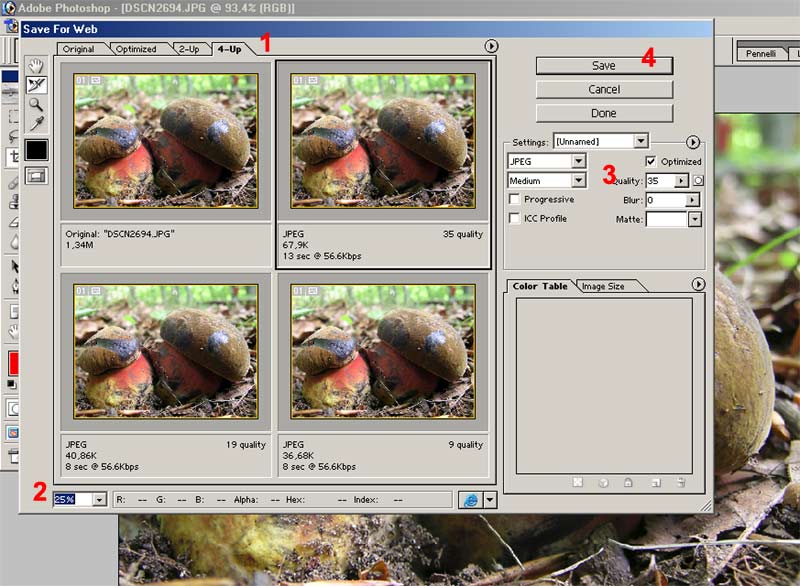Preview in Internet Explorer browser icon
Screen dimensions: 800x586
(x=469, y=499)
